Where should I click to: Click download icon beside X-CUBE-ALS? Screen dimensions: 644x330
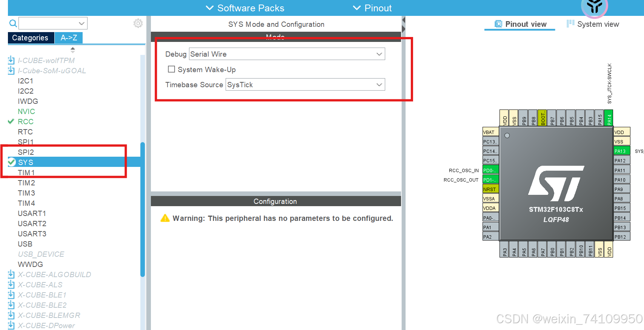pos(11,285)
